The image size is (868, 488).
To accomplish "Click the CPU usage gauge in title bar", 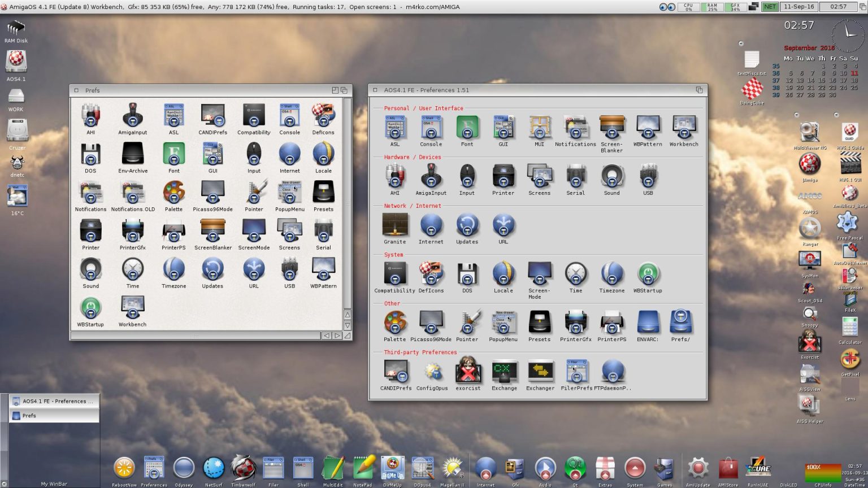I will pos(688,7).
